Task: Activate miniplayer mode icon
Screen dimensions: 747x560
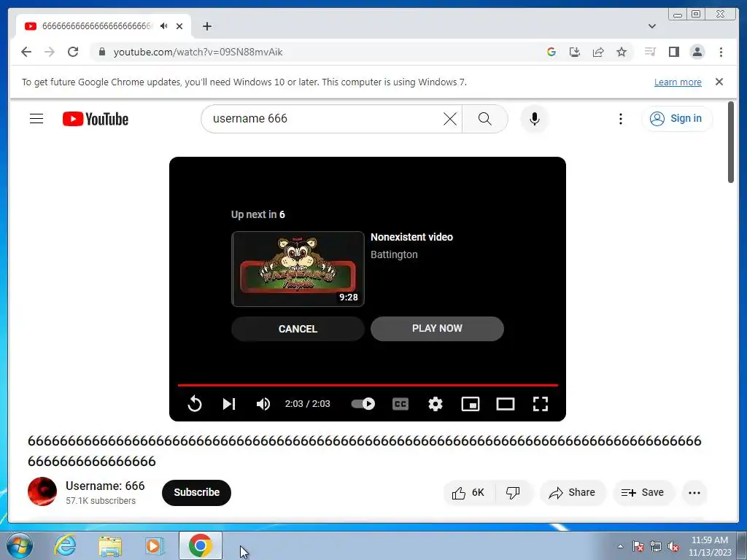Action: 471,404
